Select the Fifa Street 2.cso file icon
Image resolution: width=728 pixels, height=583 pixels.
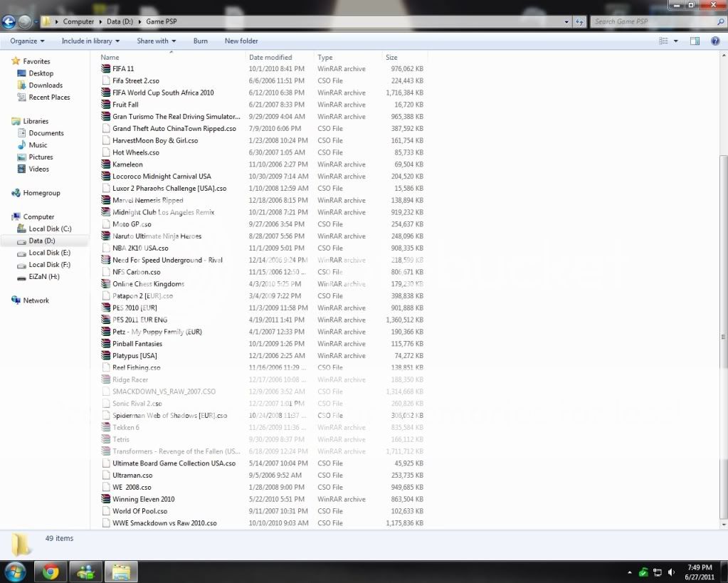(x=106, y=80)
